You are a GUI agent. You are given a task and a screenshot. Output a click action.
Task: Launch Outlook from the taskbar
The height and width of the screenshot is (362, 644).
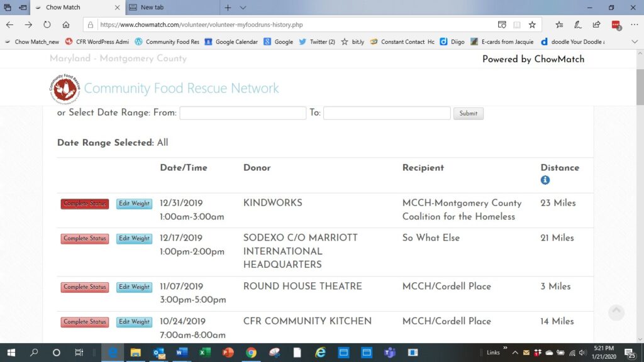158,353
